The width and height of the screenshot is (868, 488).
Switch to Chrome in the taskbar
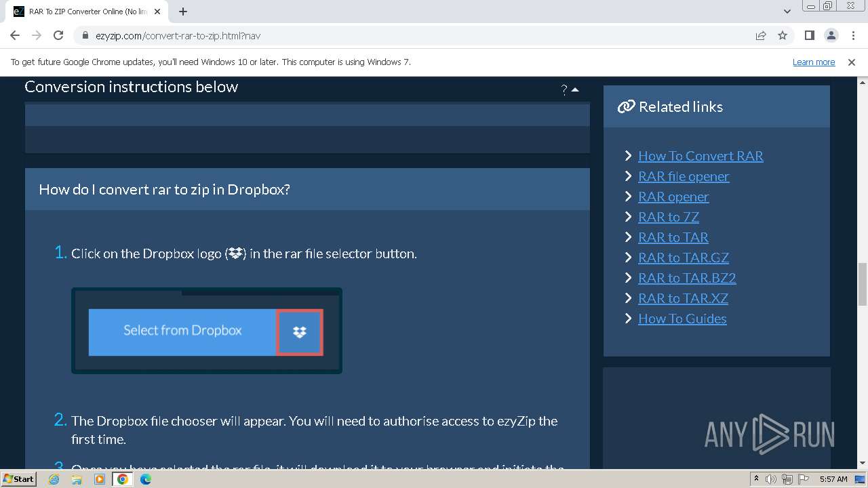pyautogui.click(x=123, y=479)
